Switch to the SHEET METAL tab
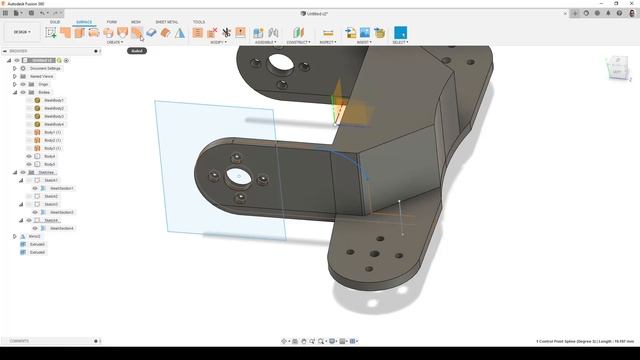The width and height of the screenshot is (640, 360). pyautogui.click(x=167, y=22)
